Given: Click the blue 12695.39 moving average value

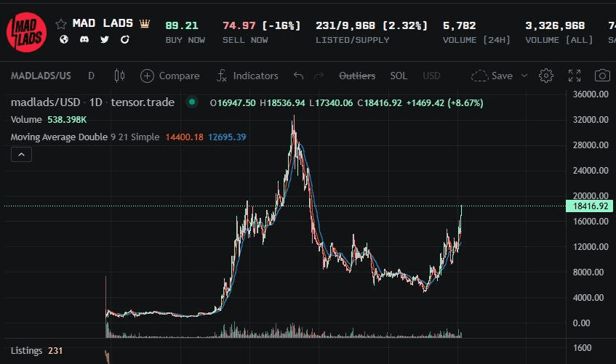Looking at the screenshot, I should coord(227,137).
